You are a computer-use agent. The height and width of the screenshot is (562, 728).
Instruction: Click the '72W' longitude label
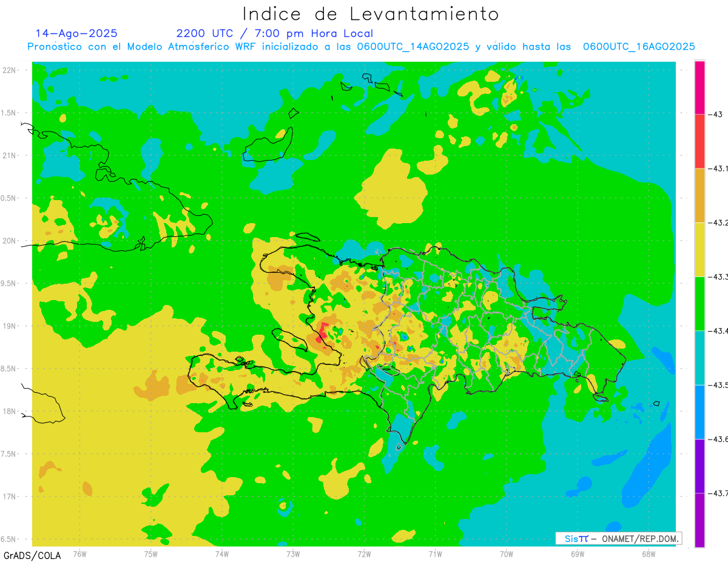click(364, 554)
